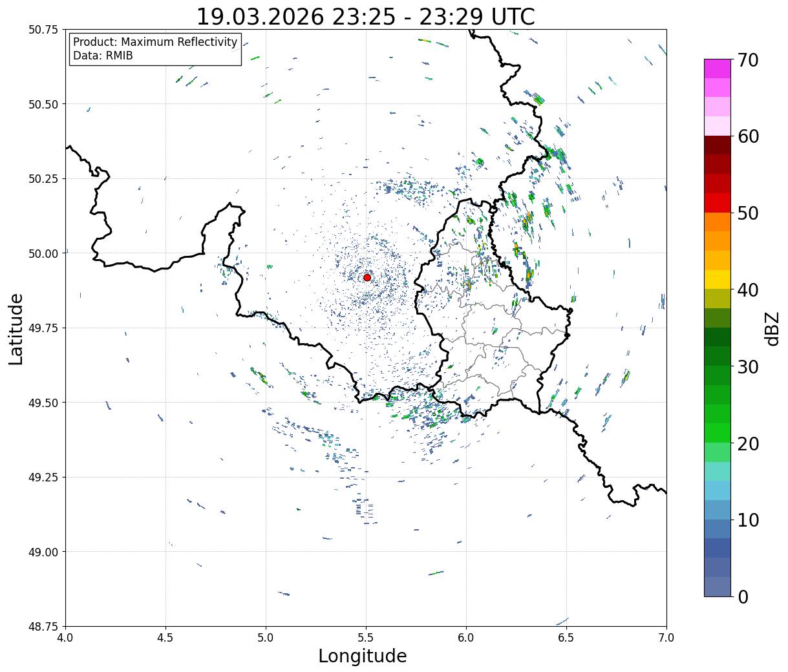788x672 pixels.
Task: Click the latitude tick label 50.50
Action: 43,104
